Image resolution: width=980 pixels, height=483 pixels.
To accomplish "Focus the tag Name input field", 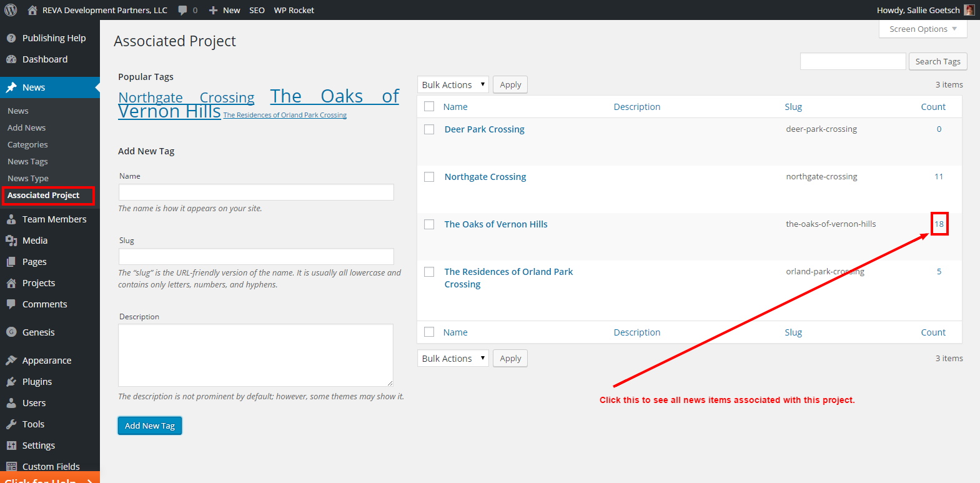I will click(256, 192).
